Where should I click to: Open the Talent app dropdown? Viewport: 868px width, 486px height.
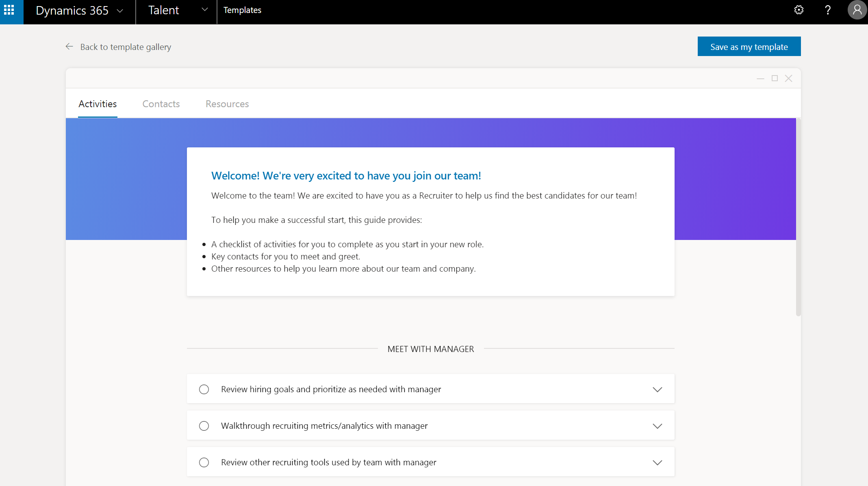click(204, 10)
